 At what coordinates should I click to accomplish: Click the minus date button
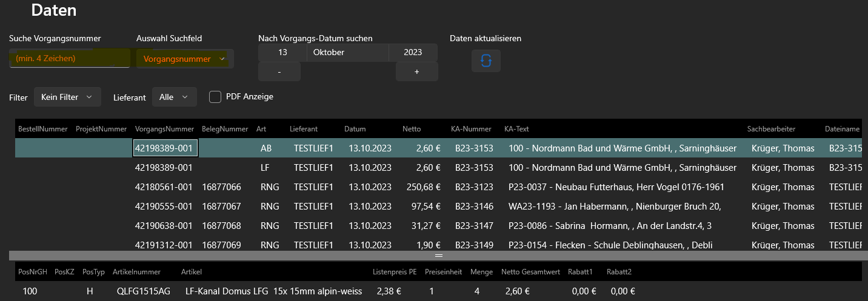tap(279, 71)
